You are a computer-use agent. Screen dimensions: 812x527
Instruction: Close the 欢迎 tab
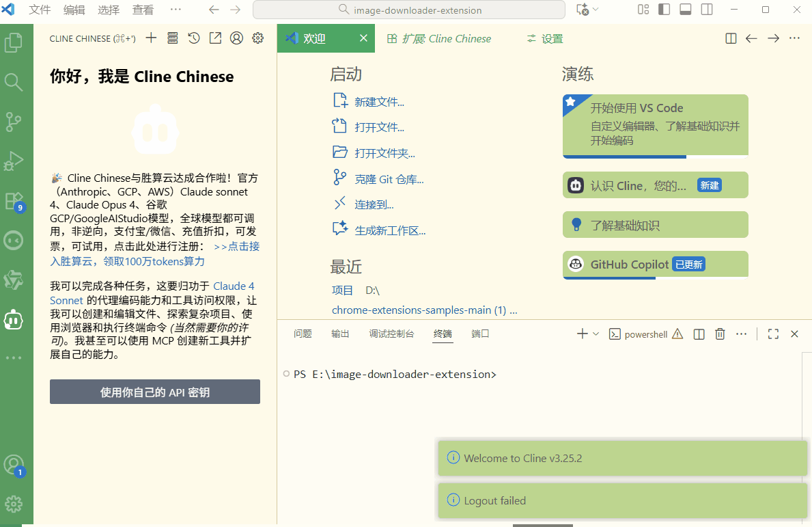click(x=363, y=38)
